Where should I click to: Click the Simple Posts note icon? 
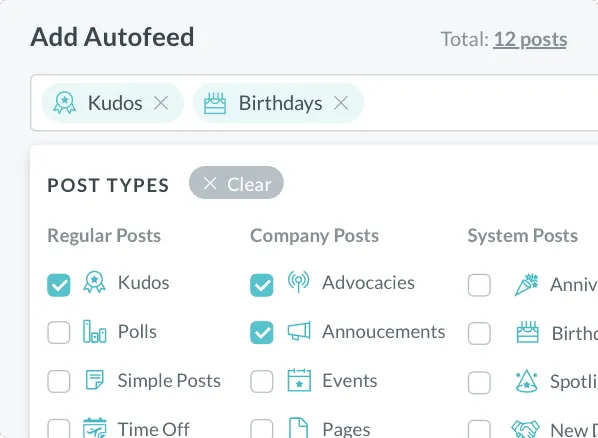point(94,380)
